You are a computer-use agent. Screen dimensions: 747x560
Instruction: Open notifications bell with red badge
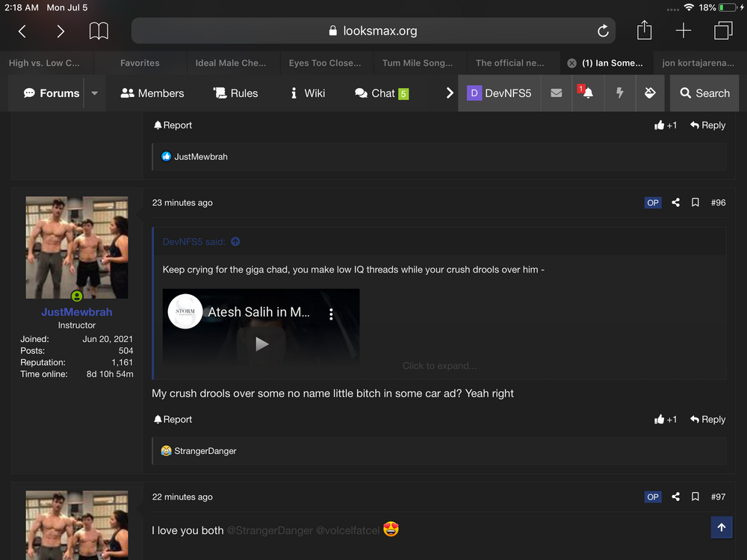click(587, 93)
